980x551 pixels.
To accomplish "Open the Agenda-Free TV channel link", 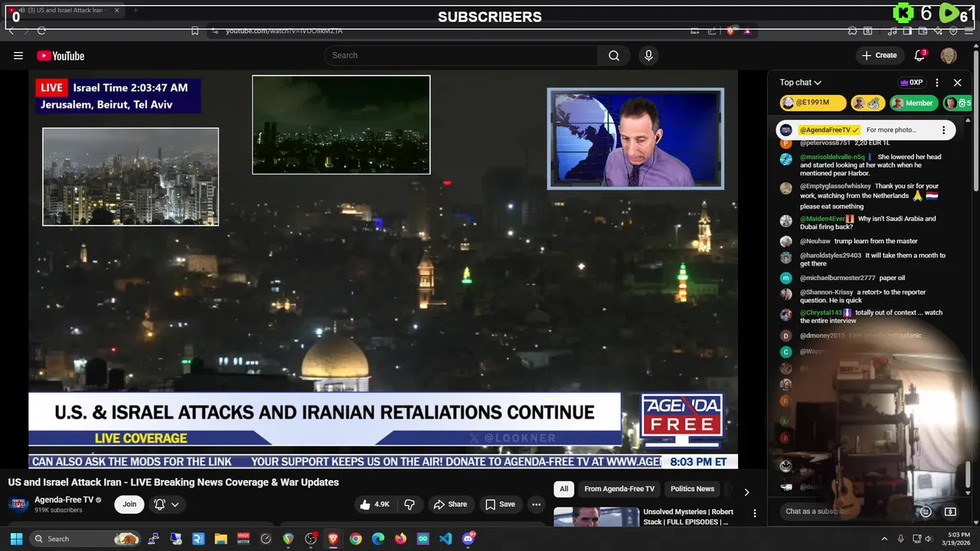I will point(64,500).
